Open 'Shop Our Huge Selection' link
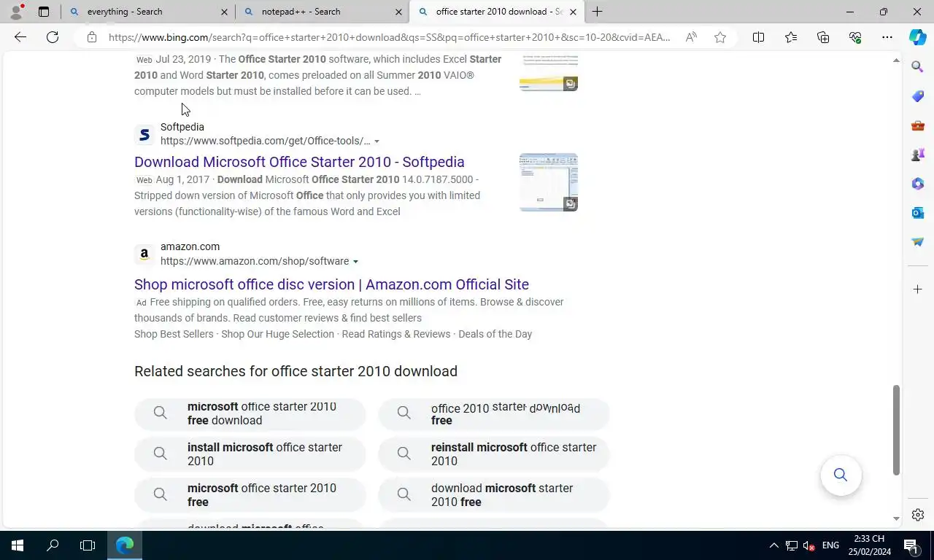 click(x=277, y=334)
